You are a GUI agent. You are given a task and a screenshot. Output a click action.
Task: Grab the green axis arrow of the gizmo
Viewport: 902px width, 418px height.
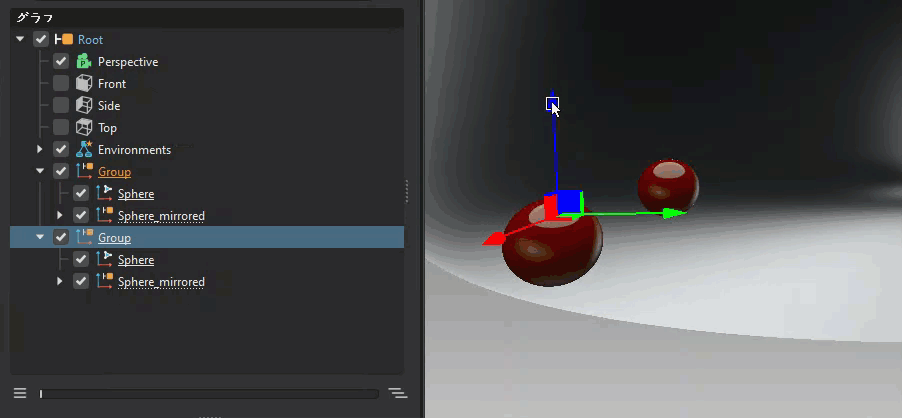(672, 213)
